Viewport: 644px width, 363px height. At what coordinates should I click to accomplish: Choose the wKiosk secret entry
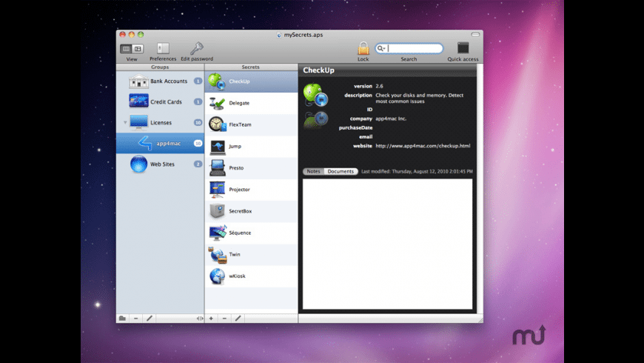point(237,276)
